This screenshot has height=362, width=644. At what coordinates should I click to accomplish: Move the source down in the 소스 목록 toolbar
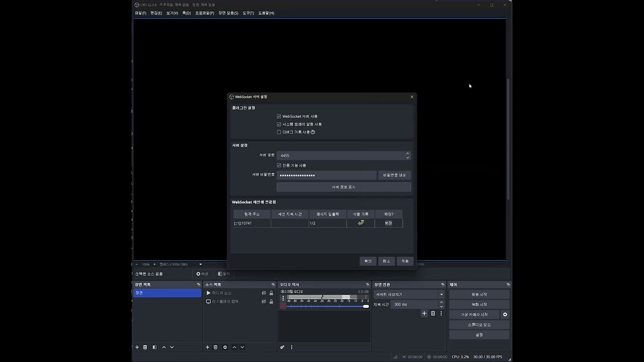click(x=243, y=347)
